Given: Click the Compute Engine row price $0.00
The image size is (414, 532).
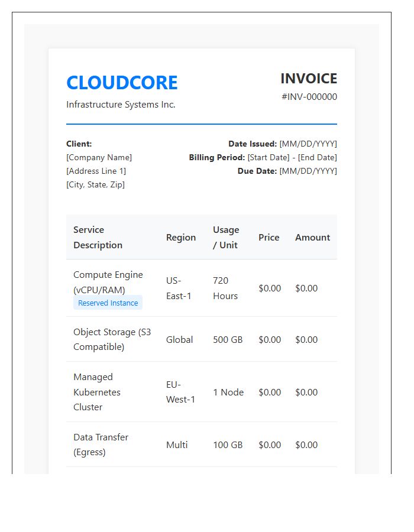Looking at the screenshot, I should pos(270,288).
